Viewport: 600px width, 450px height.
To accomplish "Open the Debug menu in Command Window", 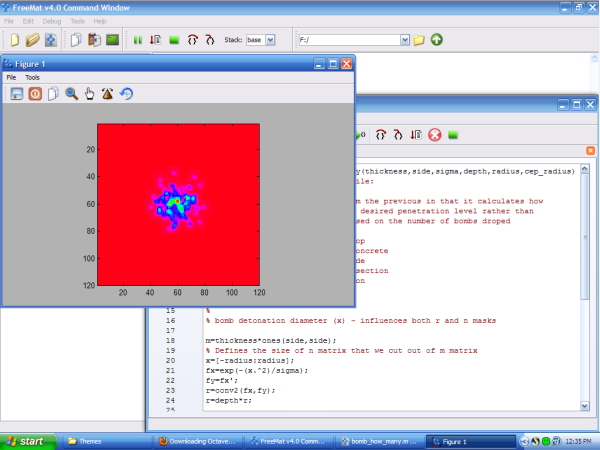I will (x=51, y=20).
